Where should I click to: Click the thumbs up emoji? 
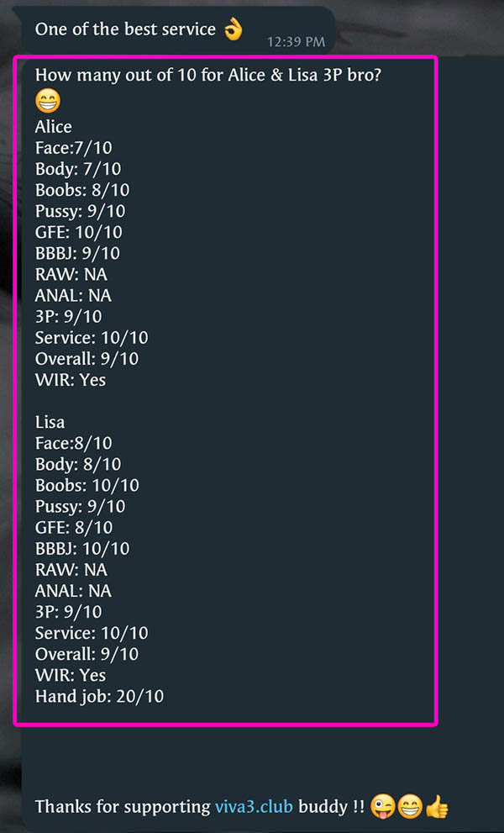(437, 807)
